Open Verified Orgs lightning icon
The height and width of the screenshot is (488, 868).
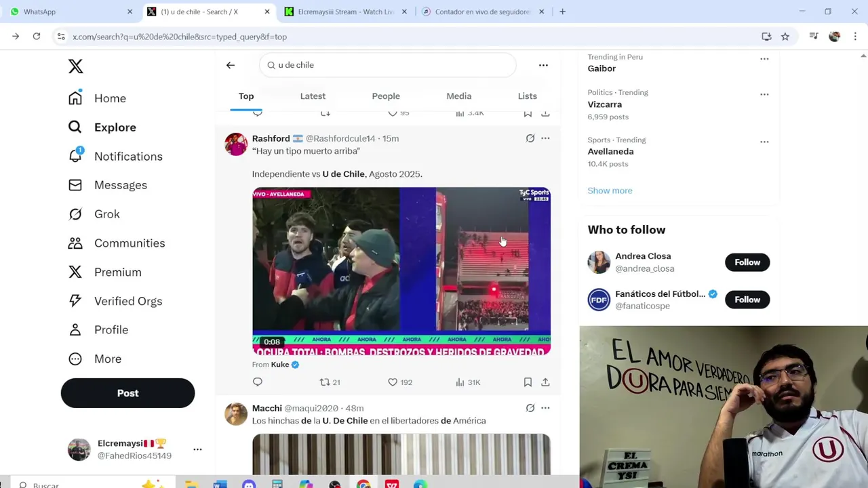coord(75,301)
